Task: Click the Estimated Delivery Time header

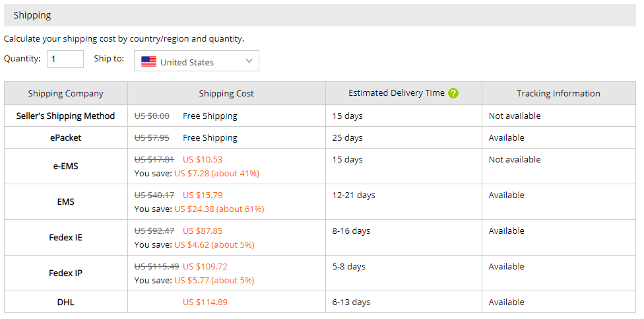Action: tap(397, 93)
